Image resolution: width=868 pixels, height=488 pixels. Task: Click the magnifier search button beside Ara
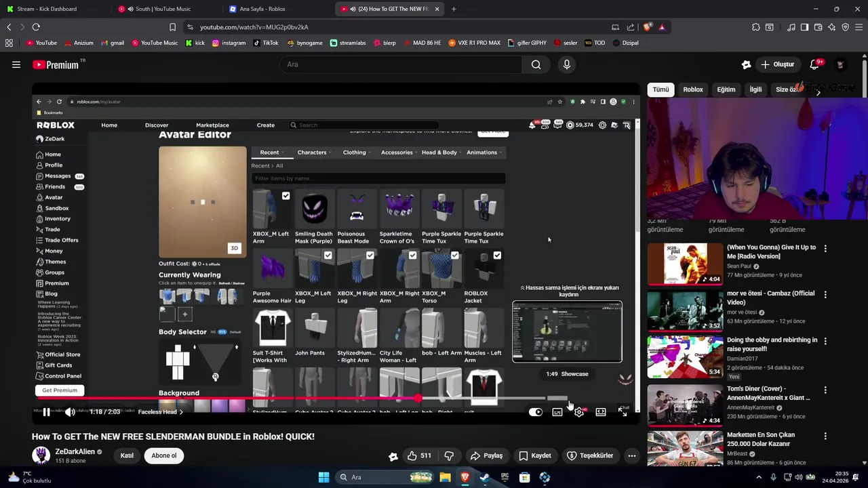(x=536, y=64)
